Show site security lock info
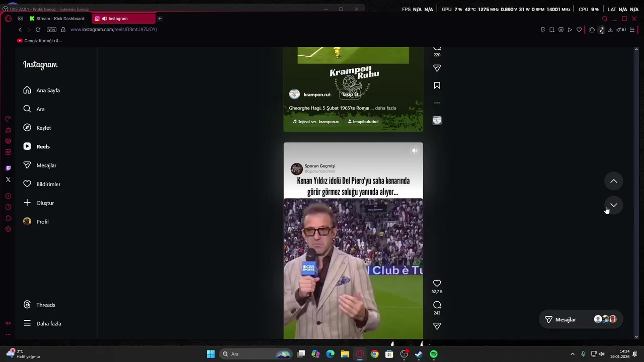 point(63,30)
